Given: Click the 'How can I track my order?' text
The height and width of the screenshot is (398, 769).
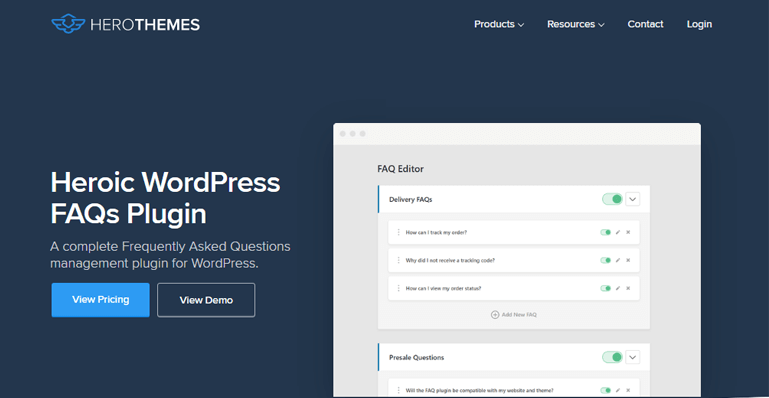Looking at the screenshot, I should pos(436,232).
